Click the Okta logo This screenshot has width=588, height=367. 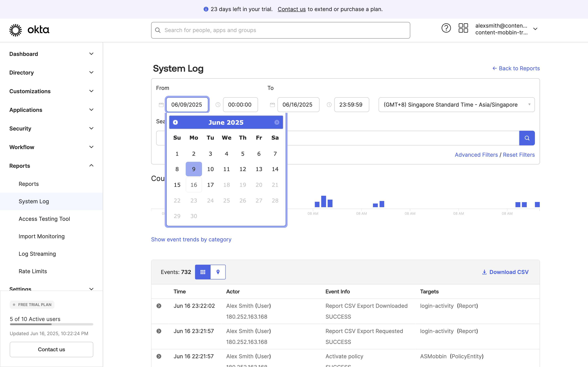(x=29, y=30)
